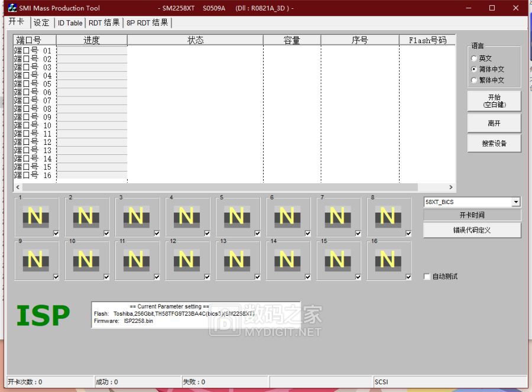Click the port 14 N status icon
The image size is (532, 392).
point(287,260)
